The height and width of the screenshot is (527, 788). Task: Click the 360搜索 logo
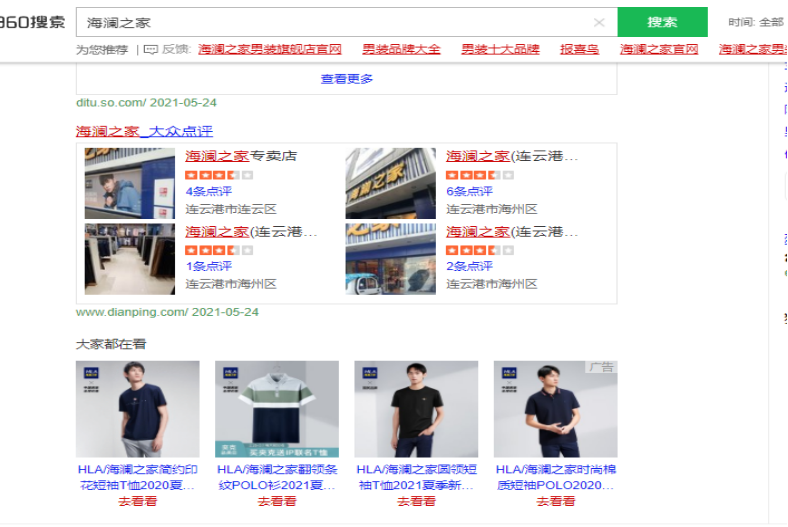click(32, 22)
